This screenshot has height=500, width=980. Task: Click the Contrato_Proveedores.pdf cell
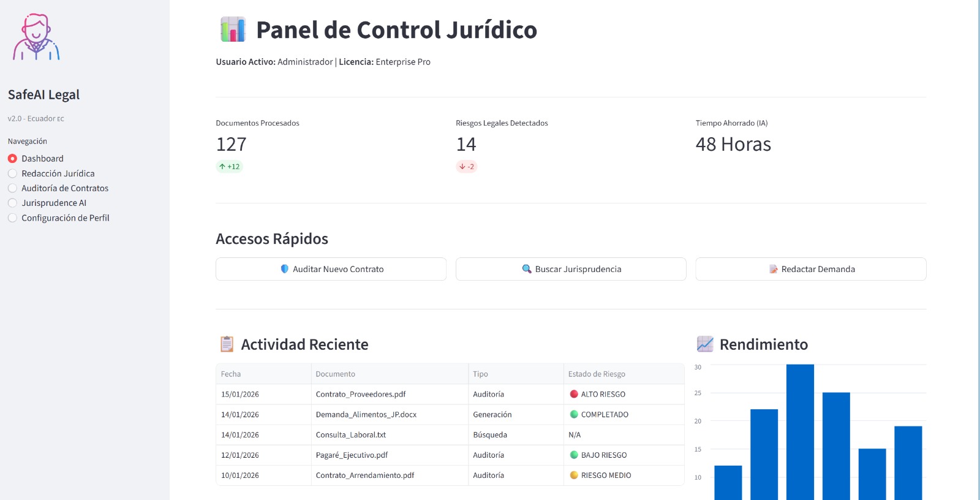(x=390, y=394)
